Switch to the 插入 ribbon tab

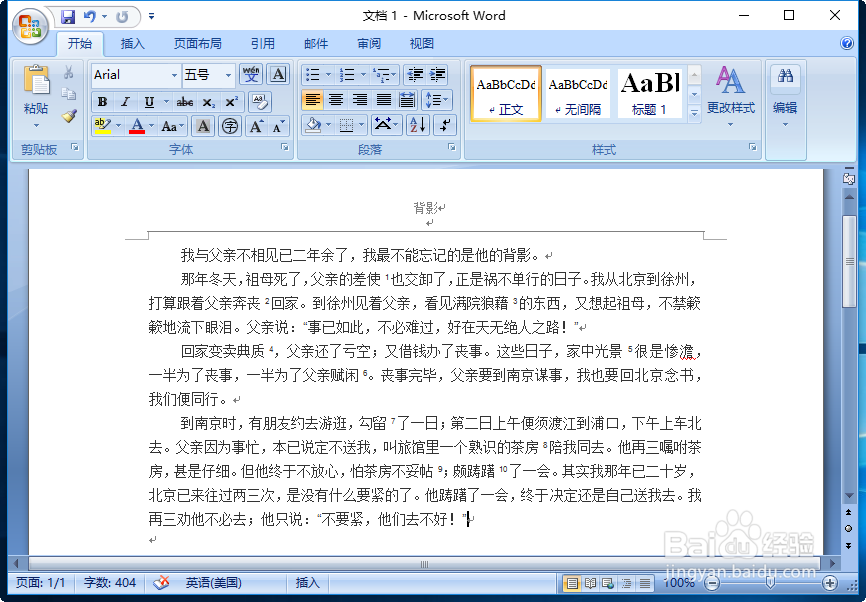[x=133, y=43]
